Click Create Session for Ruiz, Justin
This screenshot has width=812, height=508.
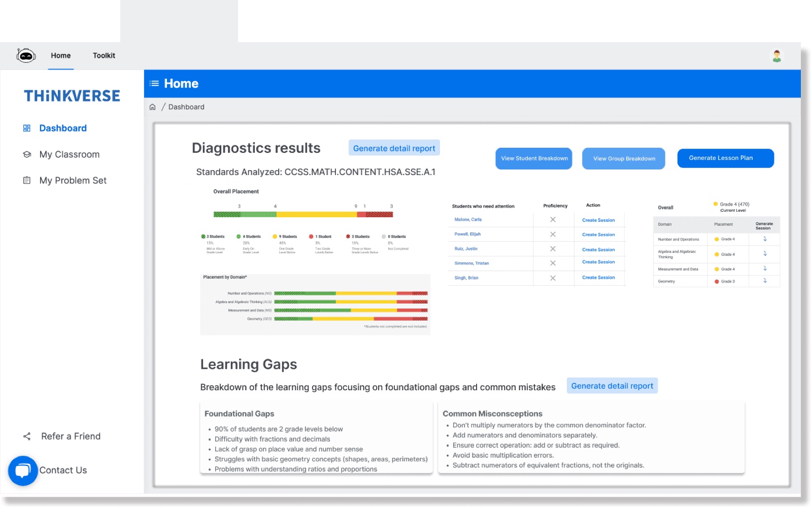[x=598, y=250]
